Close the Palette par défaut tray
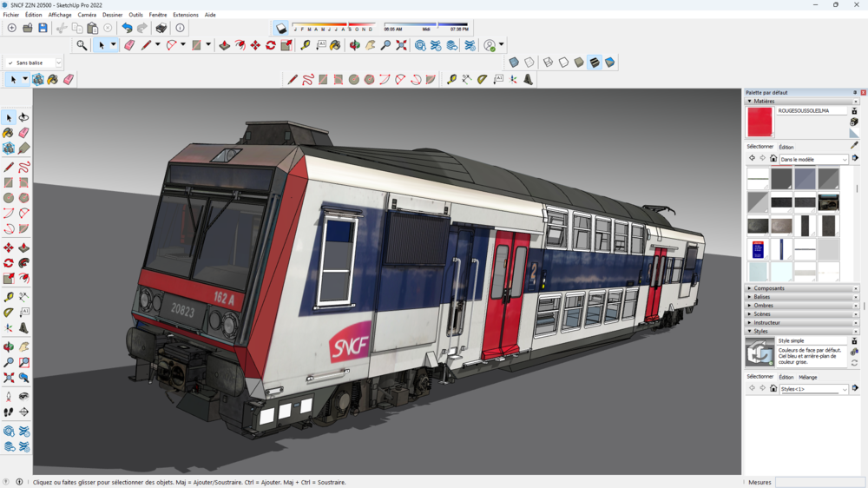The height and width of the screenshot is (488, 868). (x=863, y=93)
